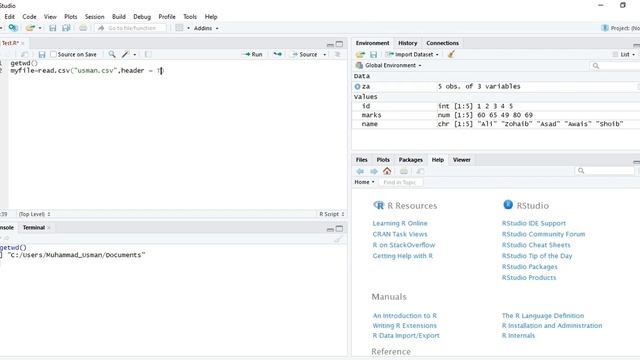Click the open file folder icon in main toolbar
Screen dimensions: 640x360
pyautogui.click(x=30, y=28)
